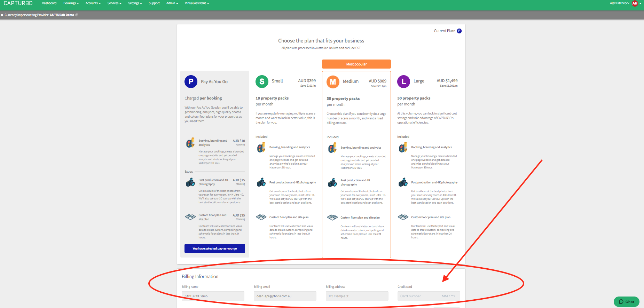Expand the Settings dropdown menu
This screenshot has height=308, width=644.
pos(135,3)
